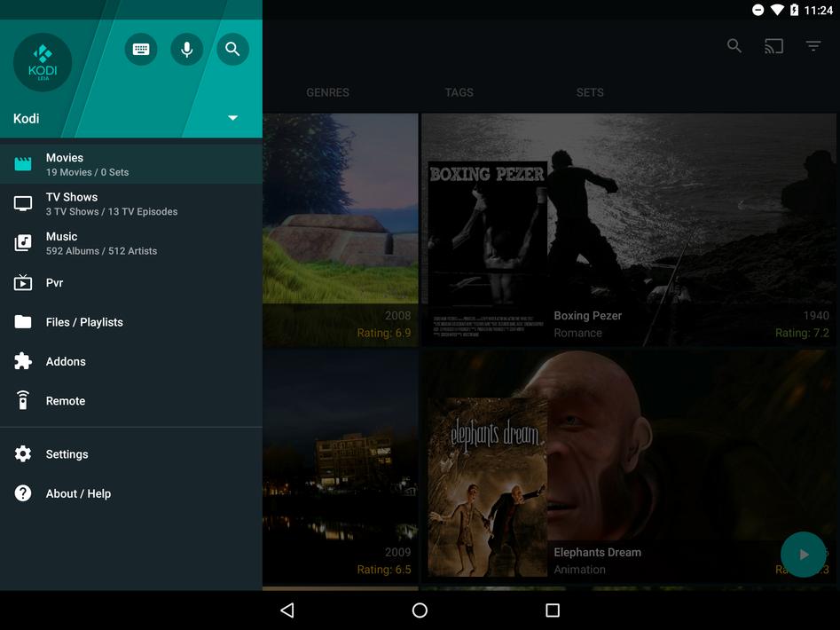Open the 2009 movie card rated 6.5

341,467
